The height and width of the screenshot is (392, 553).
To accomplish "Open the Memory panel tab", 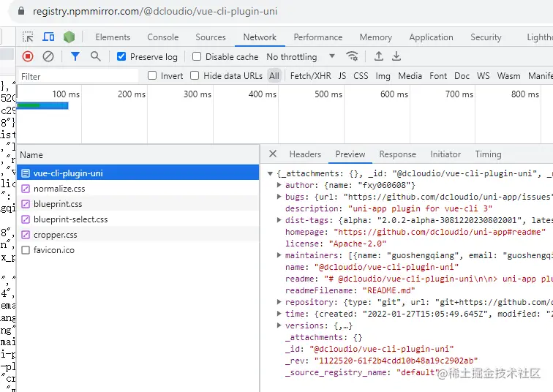I will coord(376,37).
